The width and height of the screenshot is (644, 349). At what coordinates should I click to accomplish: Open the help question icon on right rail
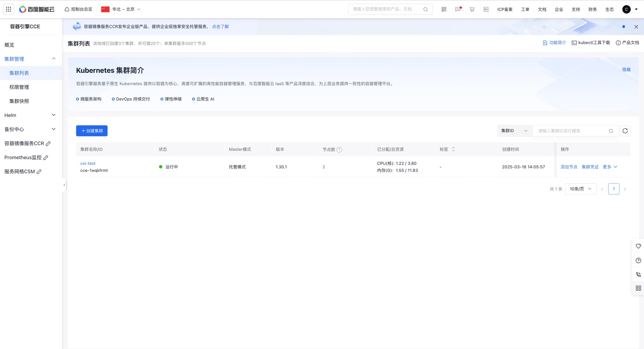[x=638, y=260]
